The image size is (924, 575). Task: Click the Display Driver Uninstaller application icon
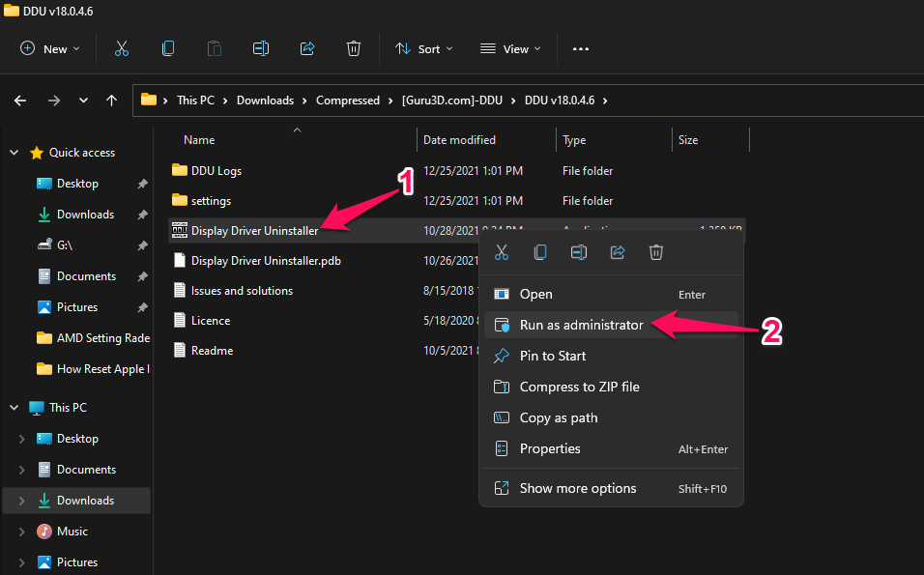click(180, 230)
